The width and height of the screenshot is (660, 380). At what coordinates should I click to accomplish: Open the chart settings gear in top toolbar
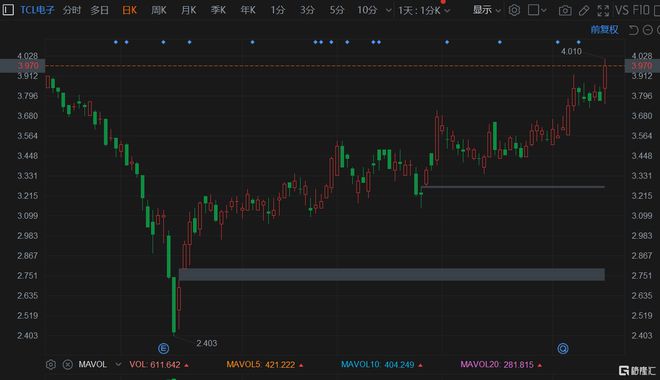[514, 10]
